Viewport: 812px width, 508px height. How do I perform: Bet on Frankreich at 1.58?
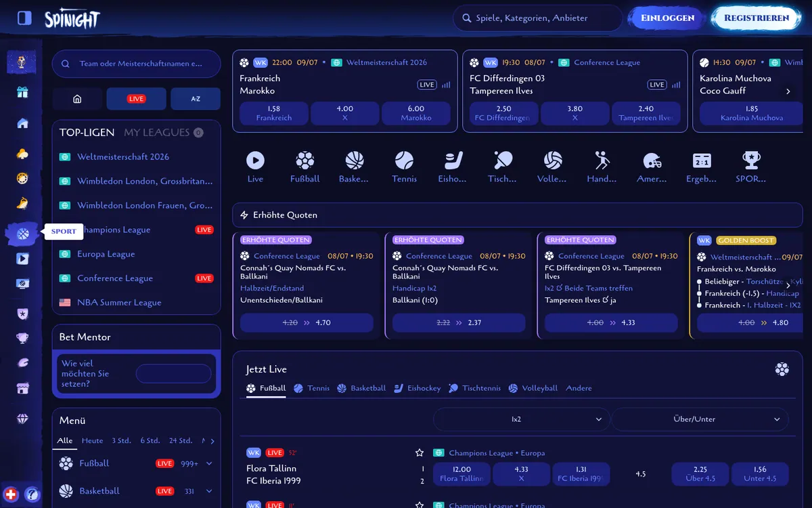pos(274,113)
